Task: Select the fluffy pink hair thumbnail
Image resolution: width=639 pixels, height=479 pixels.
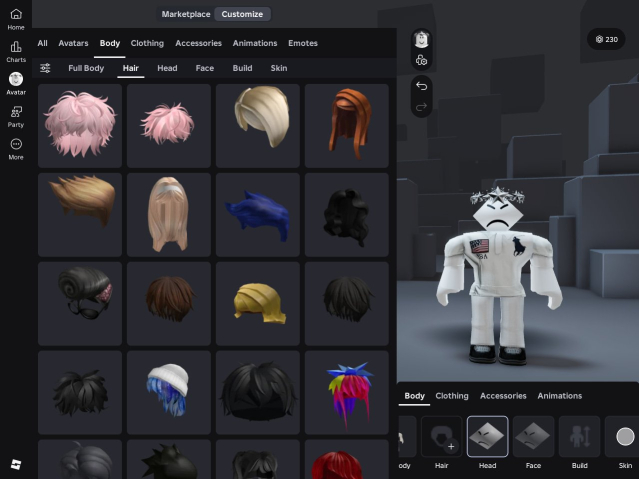Action: point(80,125)
